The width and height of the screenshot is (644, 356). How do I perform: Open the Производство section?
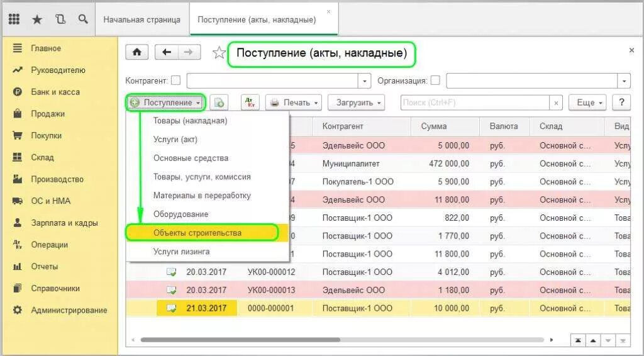tap(57, 179)
